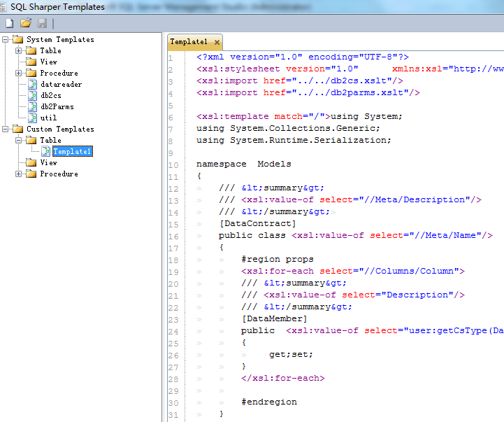
Task: Click the db2cs file icon
Action: pyautogui.click(x=32, y=96)
